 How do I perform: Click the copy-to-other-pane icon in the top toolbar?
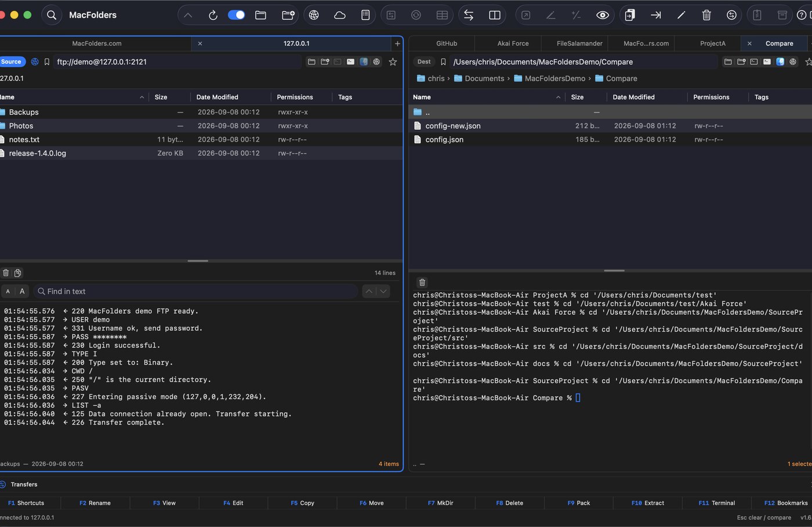630,15
